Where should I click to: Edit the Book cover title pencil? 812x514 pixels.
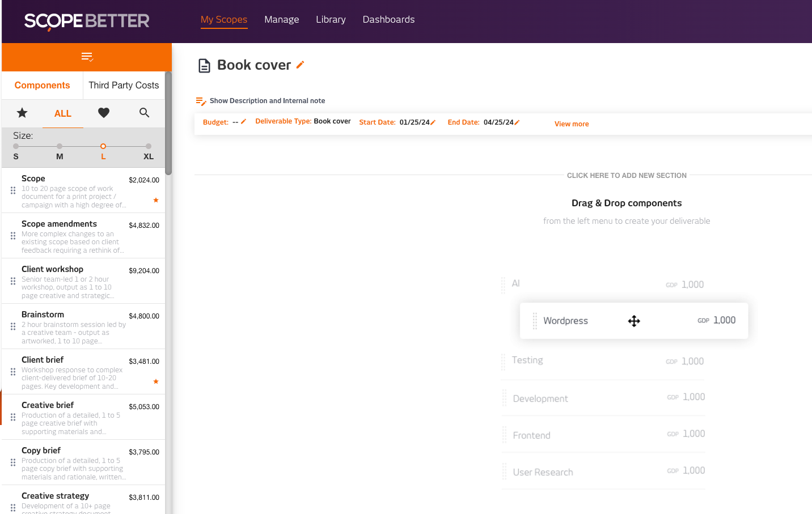[x=301, y=65]
